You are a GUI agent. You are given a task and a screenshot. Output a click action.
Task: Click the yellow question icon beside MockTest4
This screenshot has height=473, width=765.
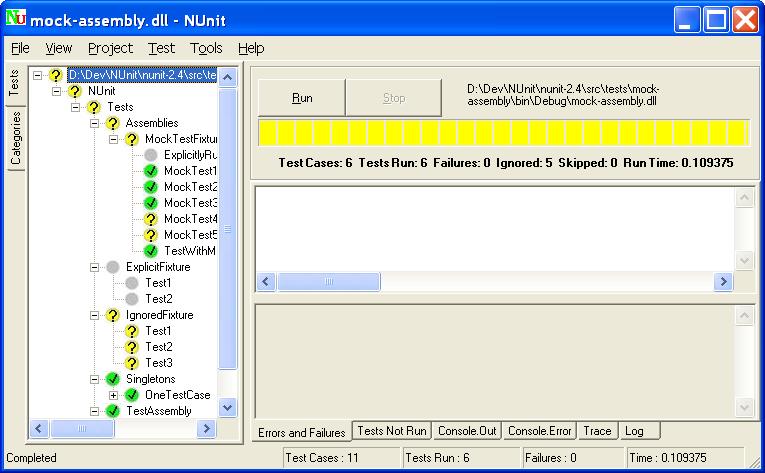[151, 219]
